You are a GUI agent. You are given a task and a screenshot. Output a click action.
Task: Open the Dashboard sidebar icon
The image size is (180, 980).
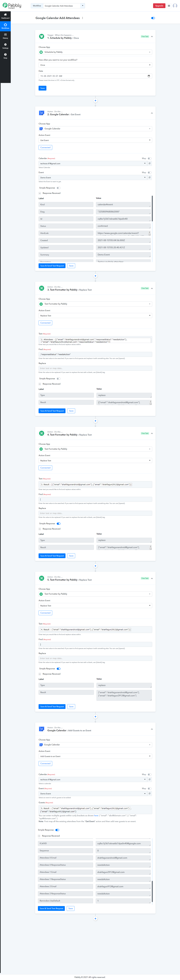tap(5, 16)
